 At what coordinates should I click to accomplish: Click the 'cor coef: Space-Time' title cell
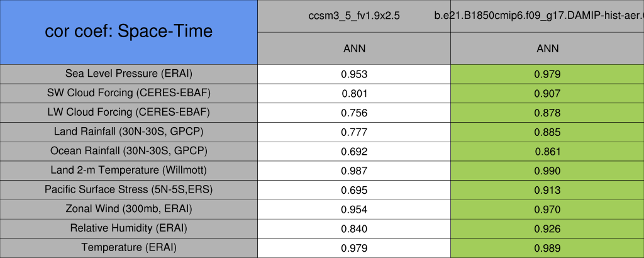click(129, 31)
